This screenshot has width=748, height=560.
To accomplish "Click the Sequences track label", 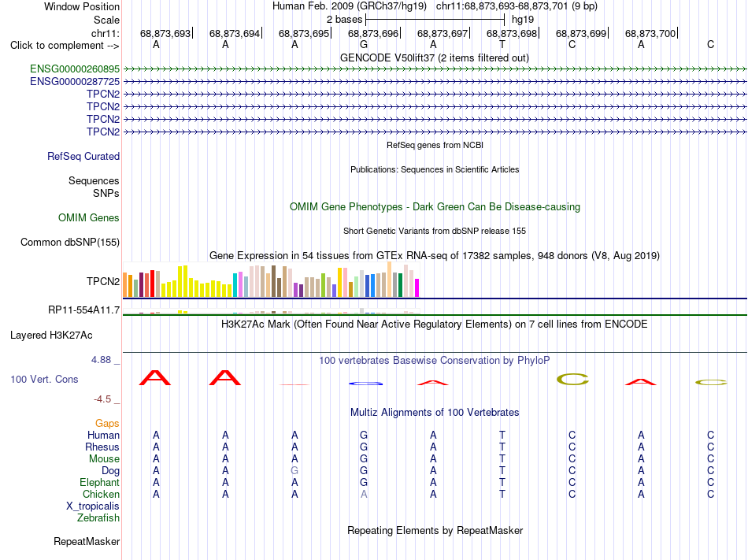I will [x=94, y=181].
